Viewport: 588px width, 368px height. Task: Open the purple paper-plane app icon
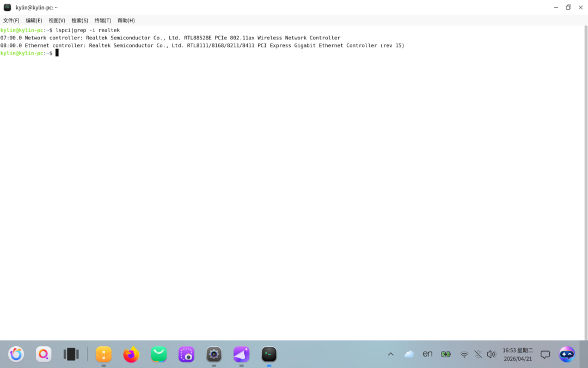click(x=242, y=354)
